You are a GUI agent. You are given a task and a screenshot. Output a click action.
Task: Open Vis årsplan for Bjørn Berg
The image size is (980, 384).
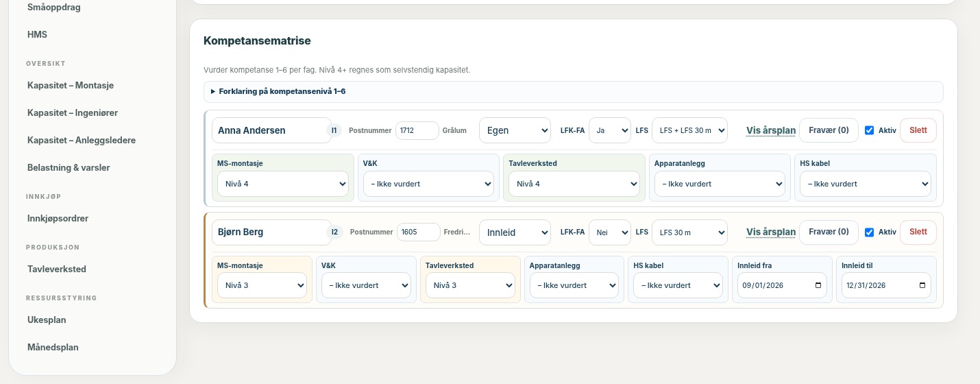pyautogui.click(x=771, y=232)
